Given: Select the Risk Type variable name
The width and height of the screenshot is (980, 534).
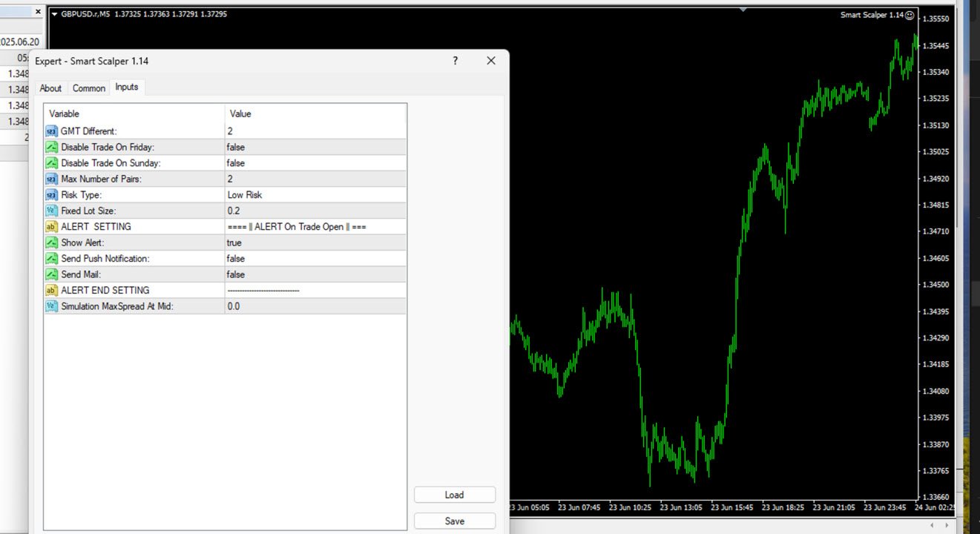Looking at the screenshot, I should 81,195.
